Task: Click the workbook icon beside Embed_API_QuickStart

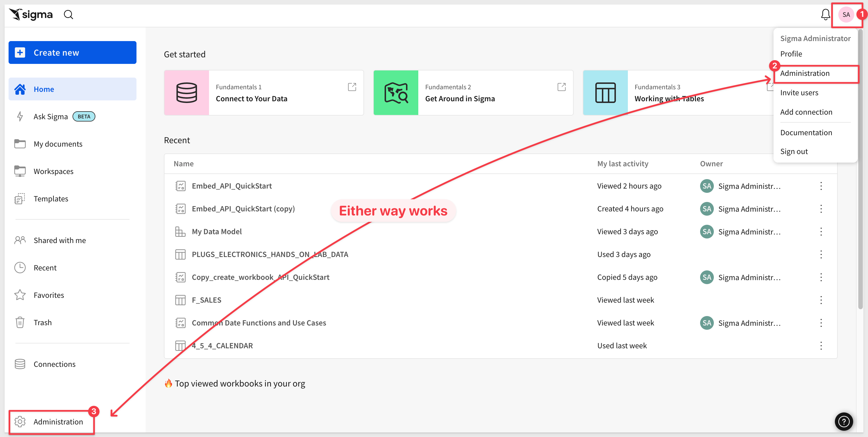Action: tap(180, 186)
